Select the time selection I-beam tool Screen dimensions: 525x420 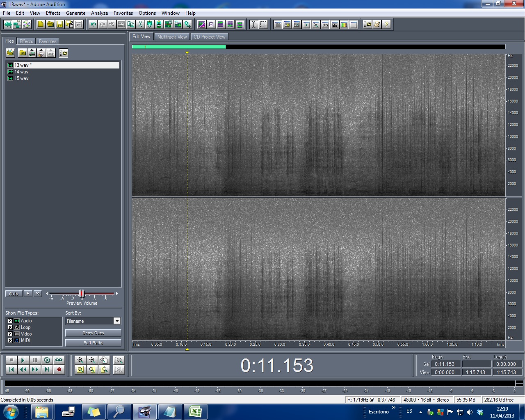254,24
